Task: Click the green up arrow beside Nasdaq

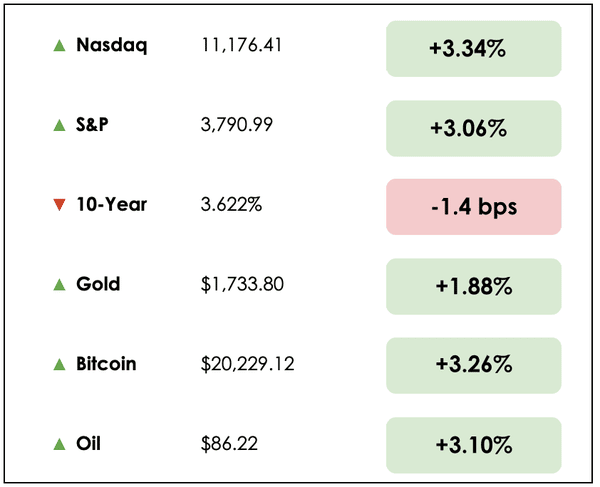Action: 59,45
